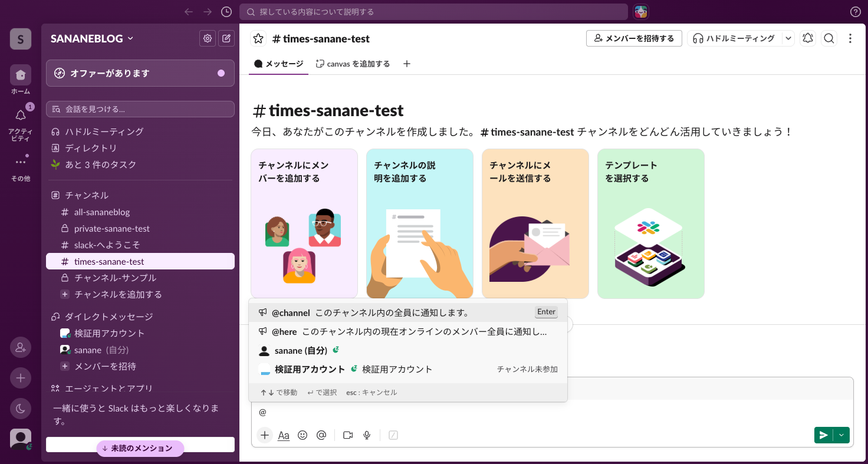The height and width of the screenshot is (464, 868).
Task: Click top search bar field
Action: pyautogui.click(x=433, y=12)
